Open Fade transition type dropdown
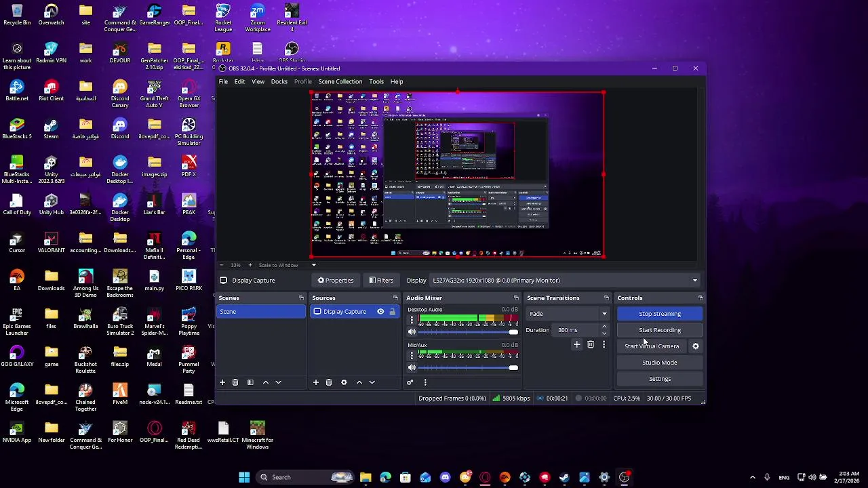Image resolution: width=868 pixels, height=488 pixels. tap(568, 314)
